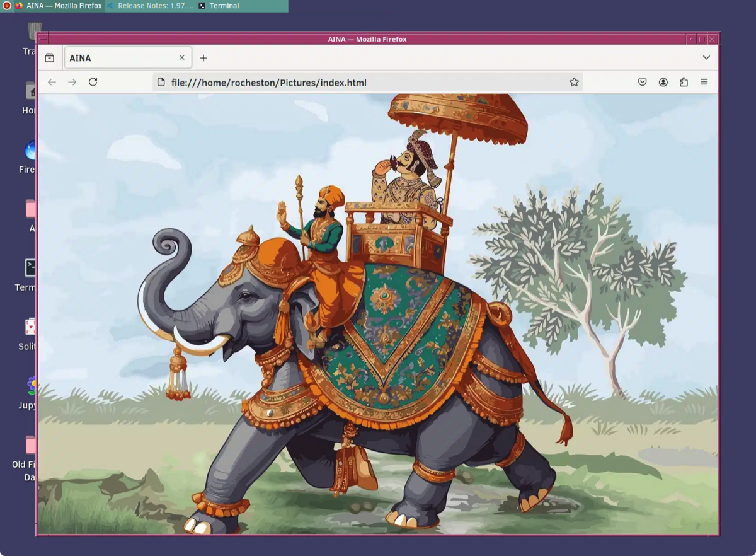Expand the list all tabs chevron
The width and height of the screenshot is (756, 556).
point(706,57)
